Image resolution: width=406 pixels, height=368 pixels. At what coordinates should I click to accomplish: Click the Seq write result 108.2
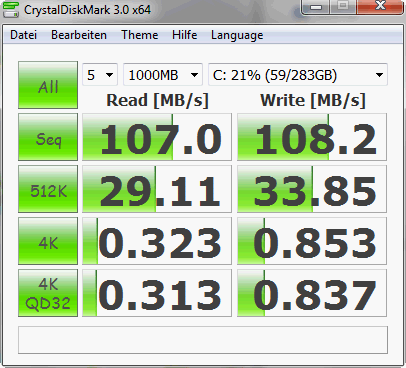tap(312, 137)
